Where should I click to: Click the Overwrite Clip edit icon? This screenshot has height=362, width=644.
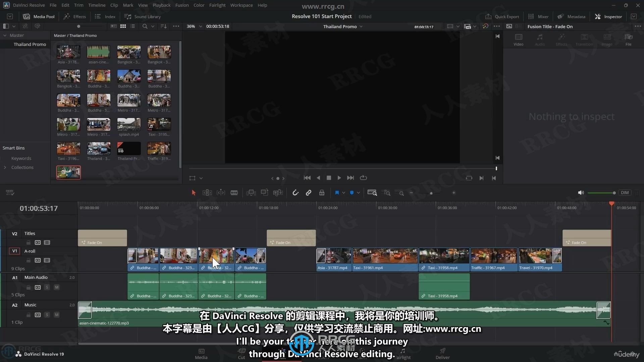coord(265,193)
